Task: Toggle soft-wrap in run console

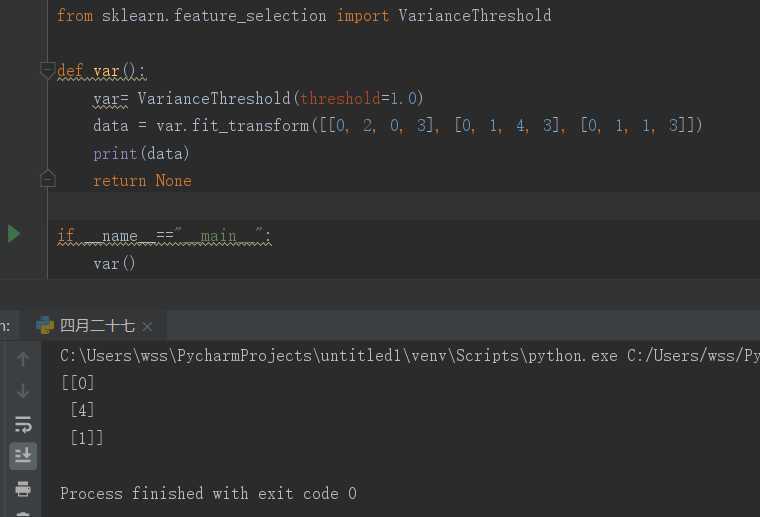Action: click(23, 424)
